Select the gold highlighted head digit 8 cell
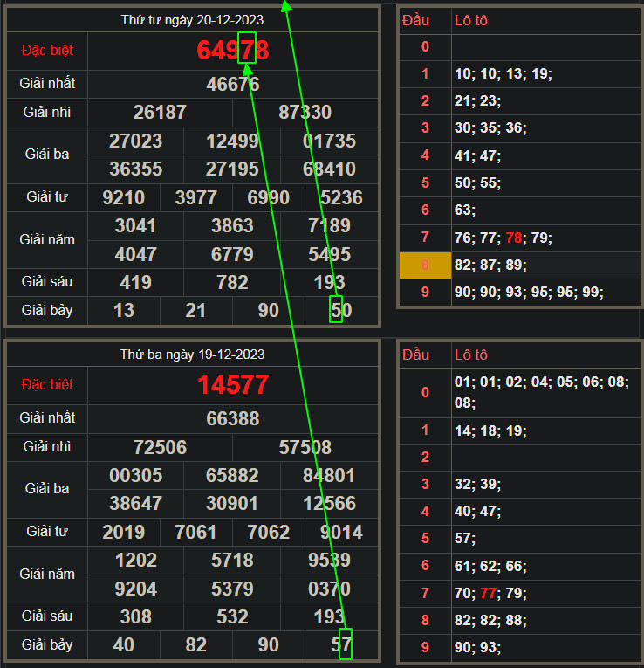Viewport: 644px width, 668px height. click(x=425, y=265)
